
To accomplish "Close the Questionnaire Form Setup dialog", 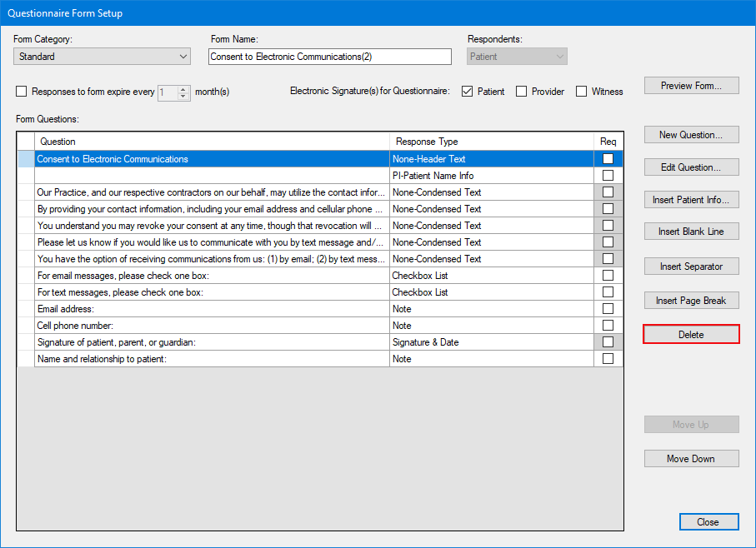I will click(708, 522).
